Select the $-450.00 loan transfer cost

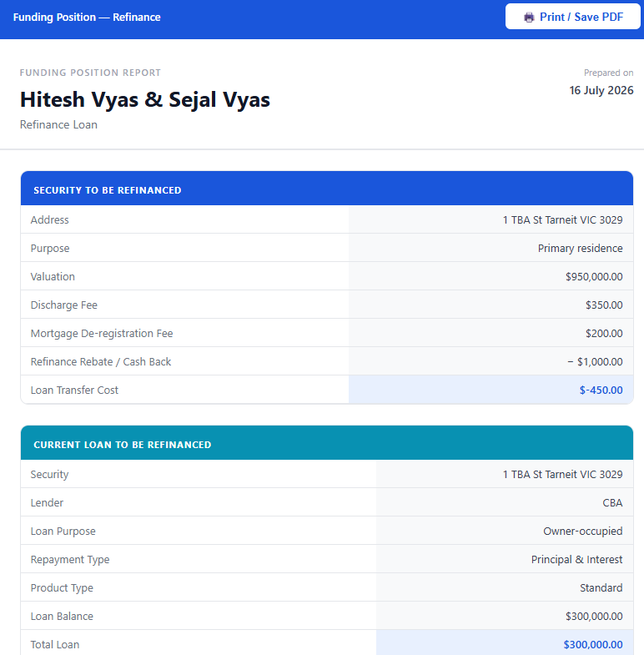(601, 390)
